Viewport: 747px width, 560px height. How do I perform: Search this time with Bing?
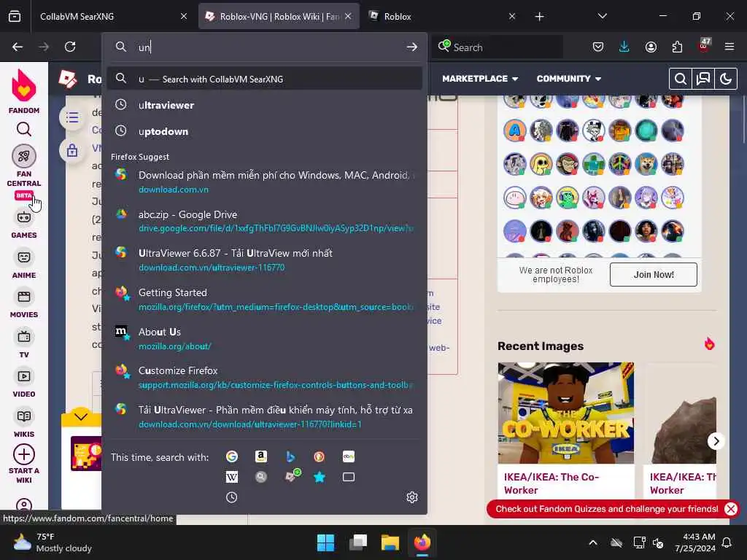(290, 456)
